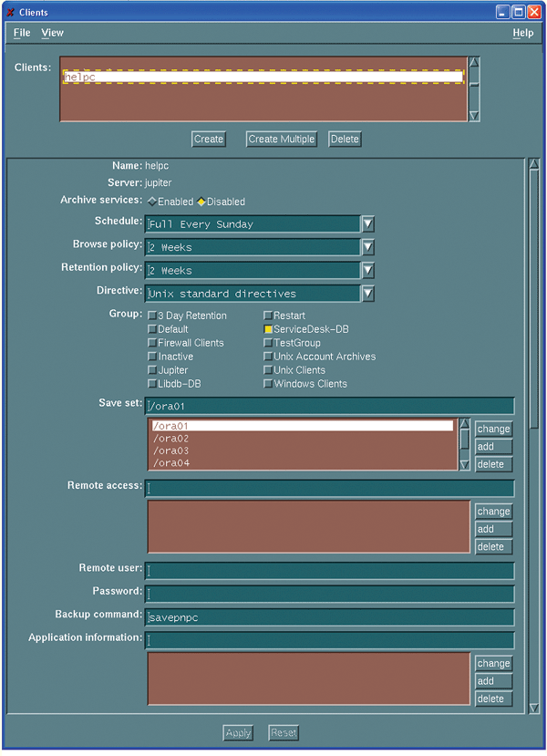The height and width of the screenshot is (756, 547).
Task: Expand the Schedule dropdown
Action: coord(367,224)
